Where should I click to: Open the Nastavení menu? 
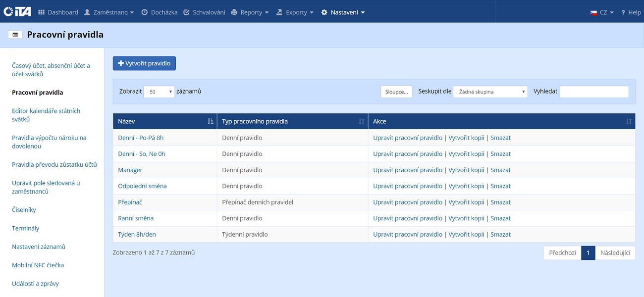click(x=343, y=12)
